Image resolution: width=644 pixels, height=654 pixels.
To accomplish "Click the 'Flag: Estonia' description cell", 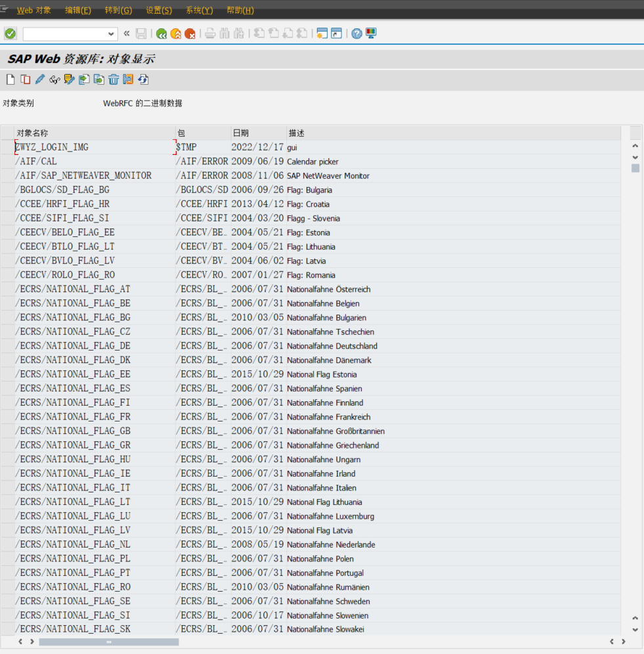I will (x=309, y=232).
